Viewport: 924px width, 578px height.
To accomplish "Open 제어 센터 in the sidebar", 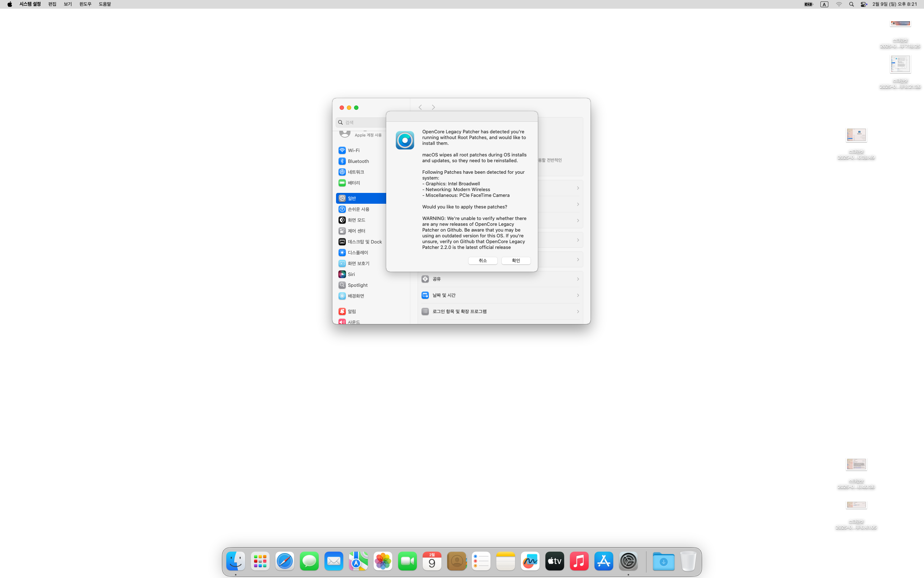I will tap(361, 231).
